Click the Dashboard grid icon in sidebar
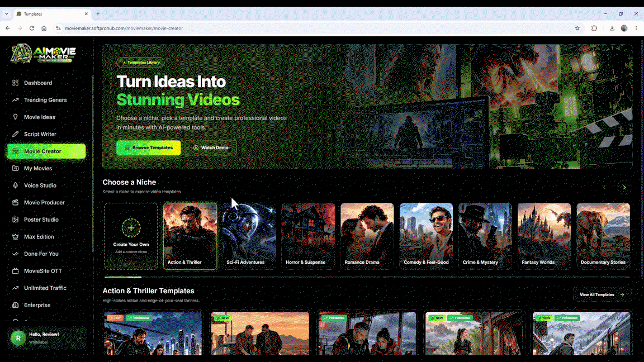Viewport: 644px width, 362px height. [x=15, y=83]
